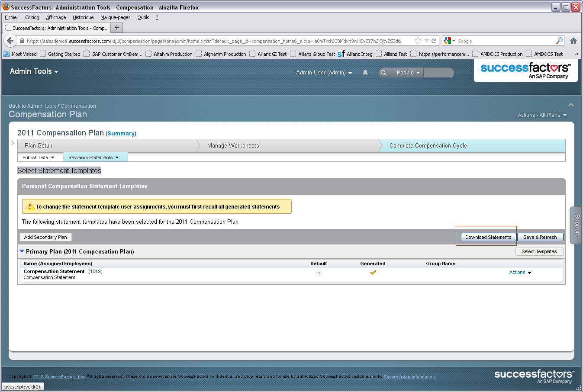Click Add Secondary Plan button
This screenshot has width=583, height=392.
[x=45, y=237]
